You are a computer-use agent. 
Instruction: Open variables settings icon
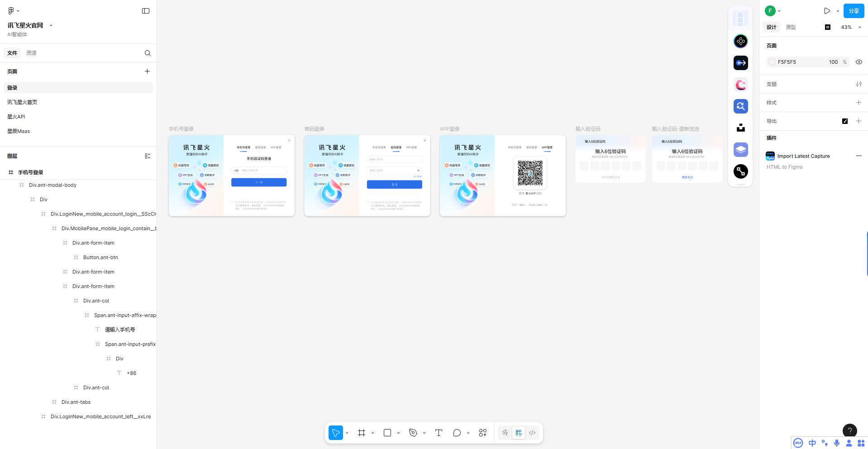coord(858,84)
